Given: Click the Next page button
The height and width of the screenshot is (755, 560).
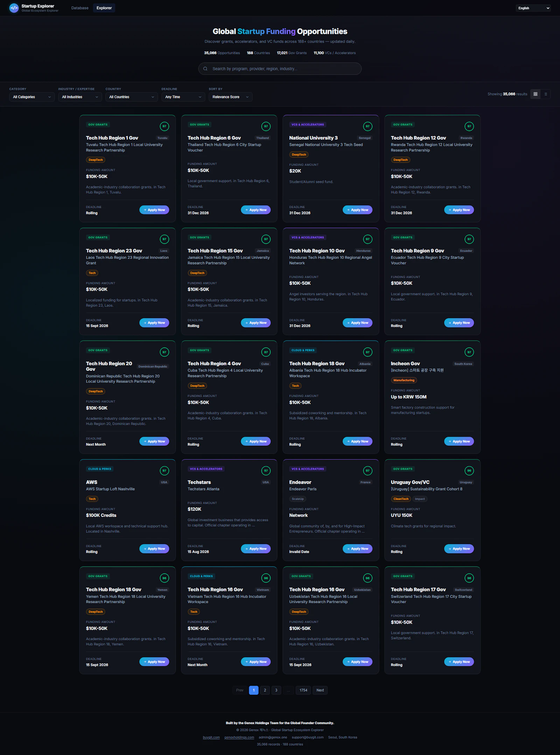Looking at the screenshot, I should (x=320, y=690).
